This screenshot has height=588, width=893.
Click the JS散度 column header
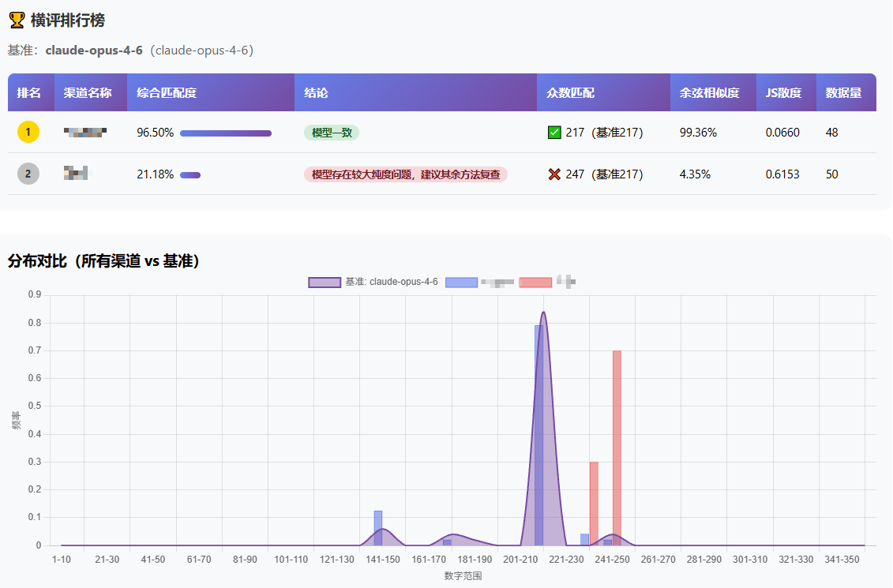(x=786, y=92)
